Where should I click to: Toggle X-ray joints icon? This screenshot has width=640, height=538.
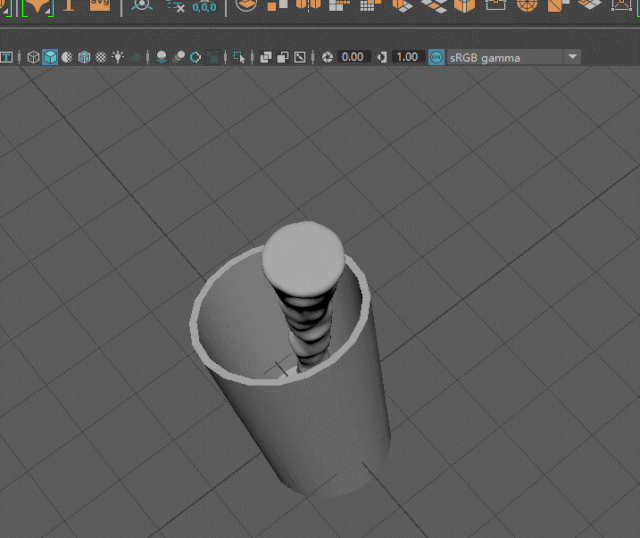tap(300, 57)
